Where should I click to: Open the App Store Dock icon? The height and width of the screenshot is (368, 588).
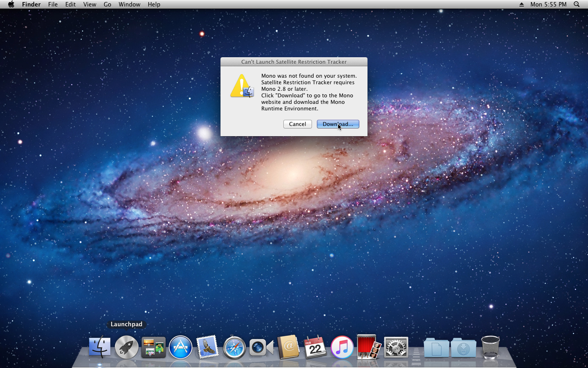[x=180, y=347]
